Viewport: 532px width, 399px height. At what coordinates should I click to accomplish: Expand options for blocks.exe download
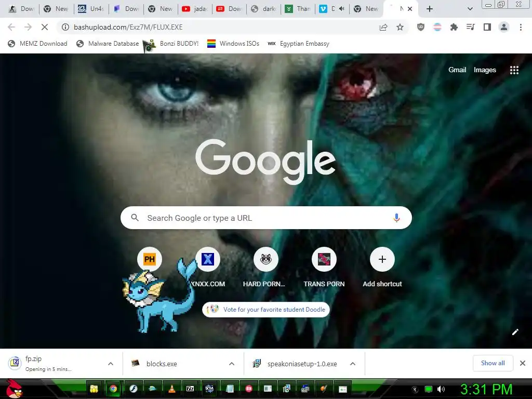[x=232, y=364]
